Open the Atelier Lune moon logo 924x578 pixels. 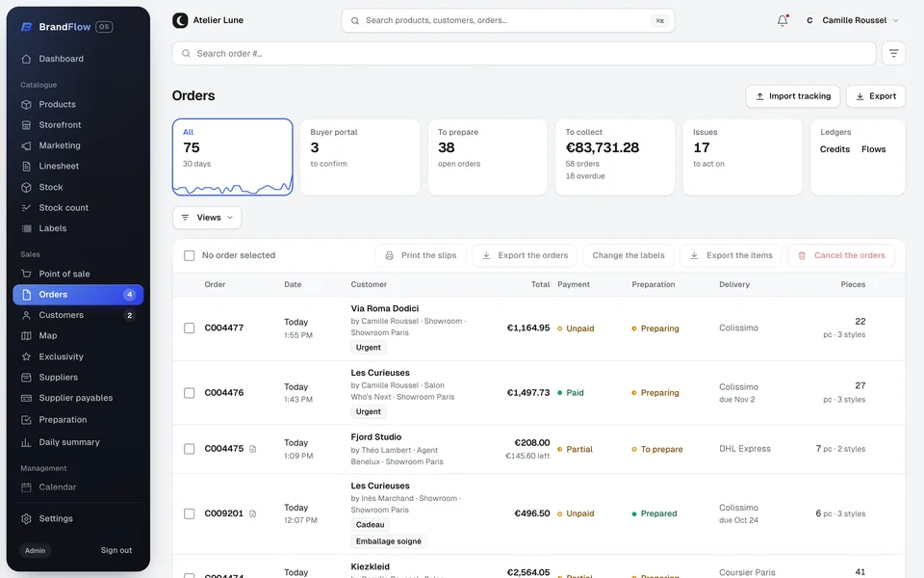point(180,20)
